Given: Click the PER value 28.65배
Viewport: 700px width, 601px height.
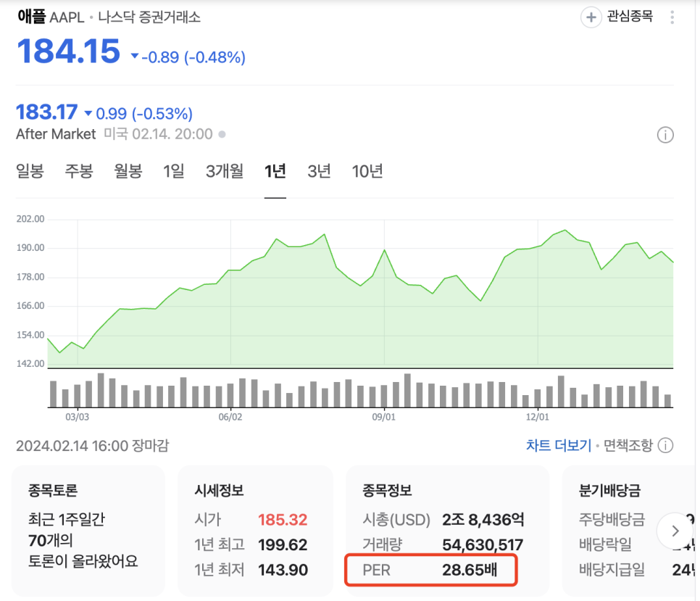Looking at the screenshot, I should click(x=469, y=570).
